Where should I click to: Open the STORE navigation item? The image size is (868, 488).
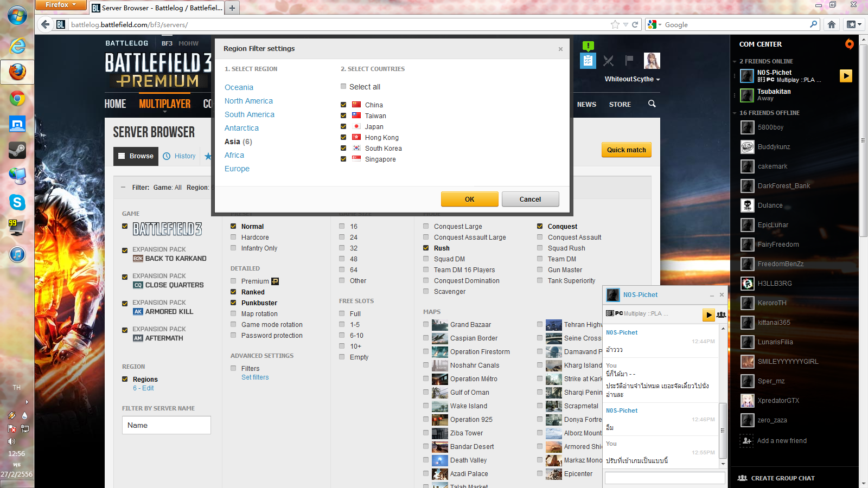[620, 104]
